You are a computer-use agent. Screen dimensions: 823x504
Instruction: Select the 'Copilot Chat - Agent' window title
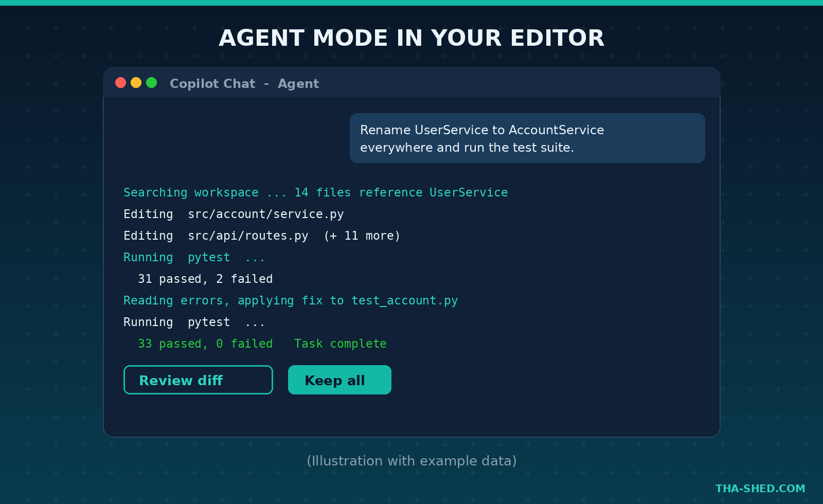click(244, 84)
